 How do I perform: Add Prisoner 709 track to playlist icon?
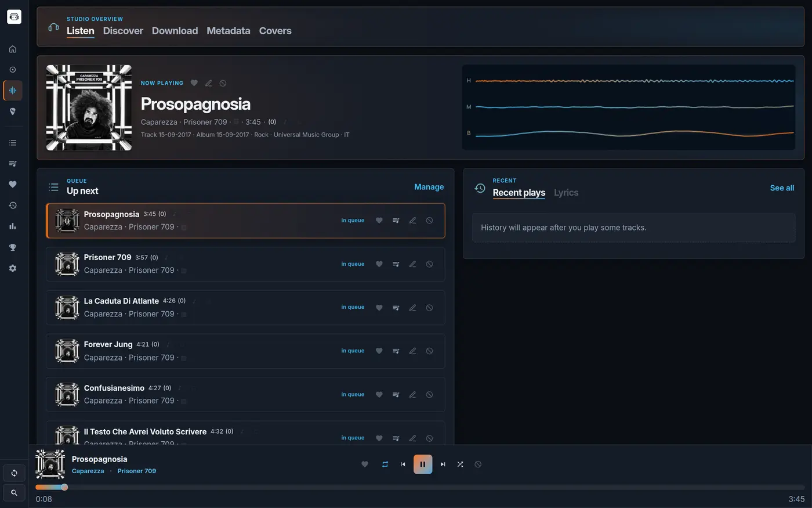click(396, 264)
